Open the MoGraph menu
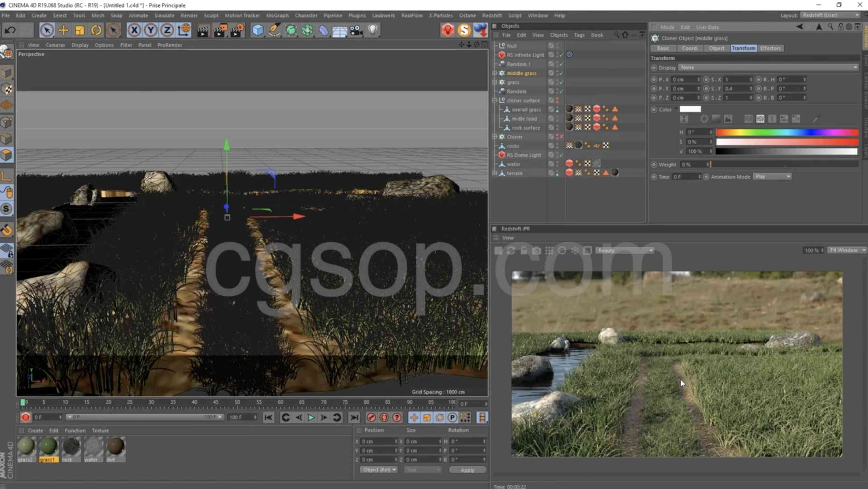Image resolution: width=868 pixels, height=489 pixels. click(x=277, y=15)
